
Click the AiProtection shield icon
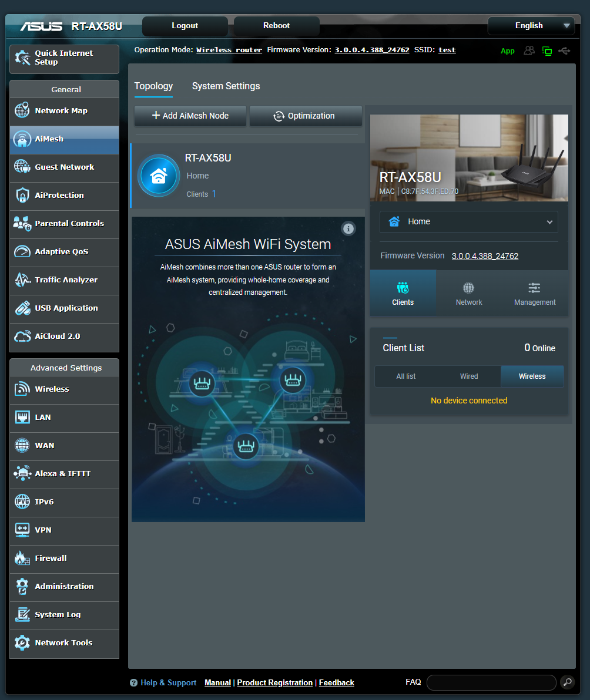tap(22, 195)
